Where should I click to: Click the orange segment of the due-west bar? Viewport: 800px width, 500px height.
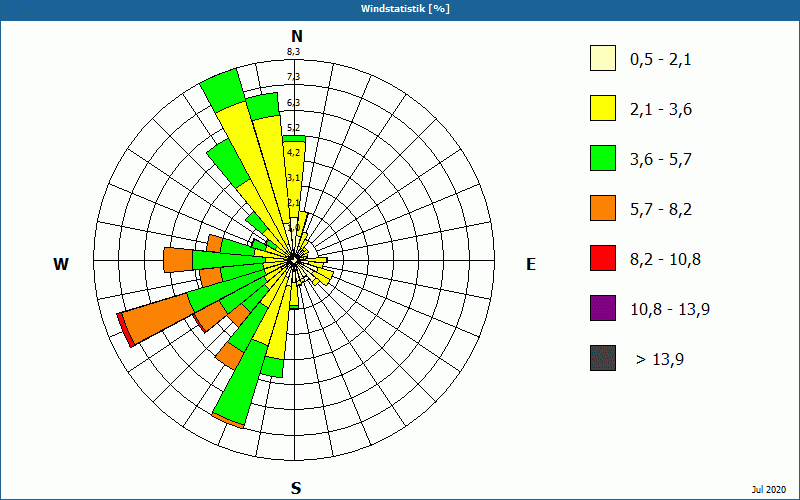(178, 260)
